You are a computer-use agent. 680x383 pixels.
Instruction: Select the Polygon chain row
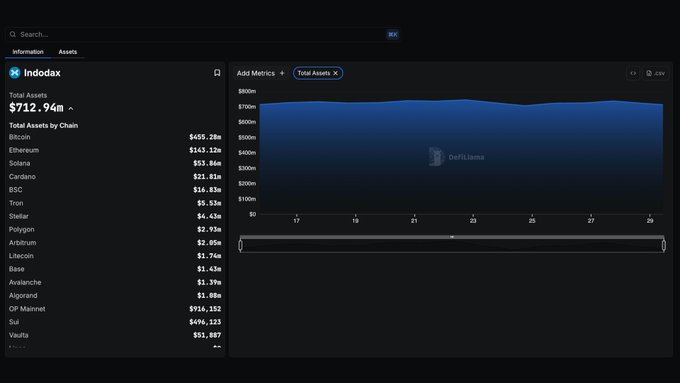115,229
